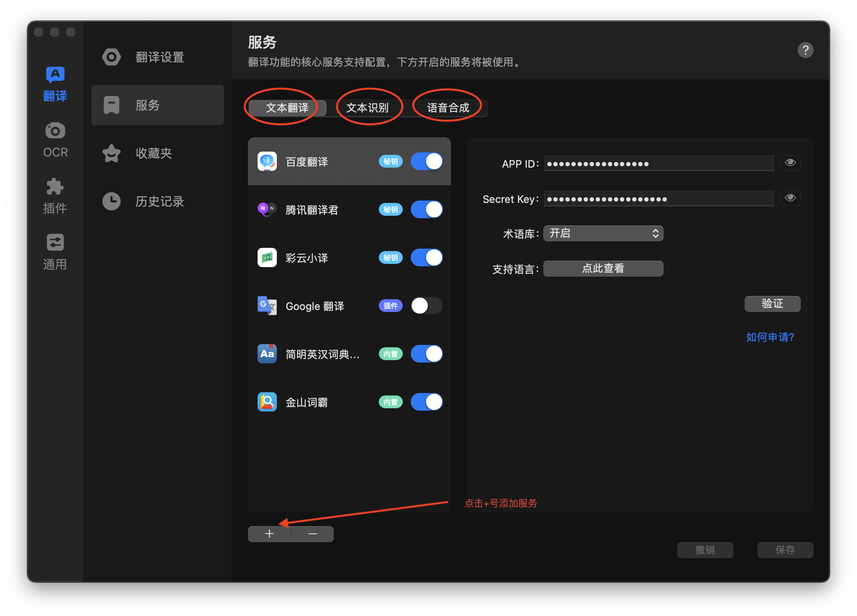
Task: Disable the 百度翻译 service toggle
Action: tap(426, 162)
